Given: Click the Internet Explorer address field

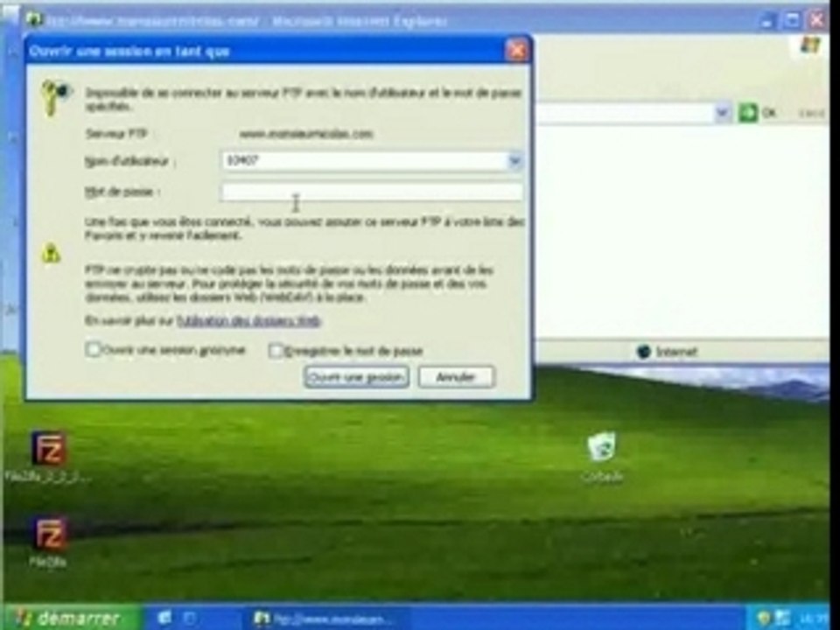Looking at the screenshot, I should pyautogui.click(x=626, y=113).
